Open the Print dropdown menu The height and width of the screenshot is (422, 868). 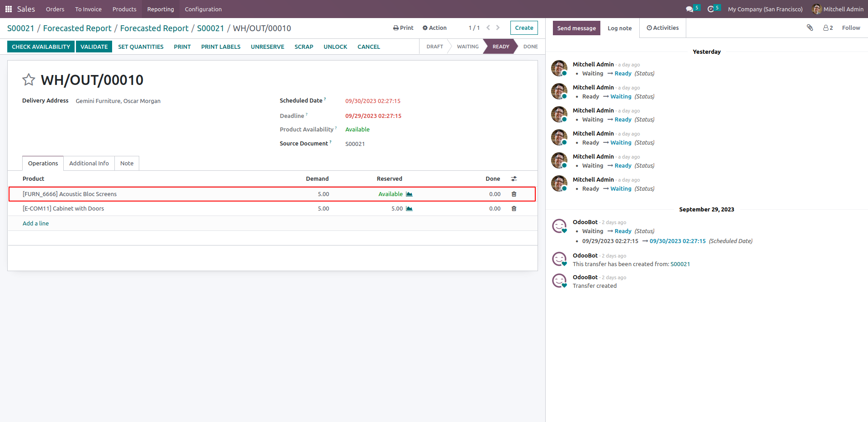pyautogui.click(x=403, y=28)
